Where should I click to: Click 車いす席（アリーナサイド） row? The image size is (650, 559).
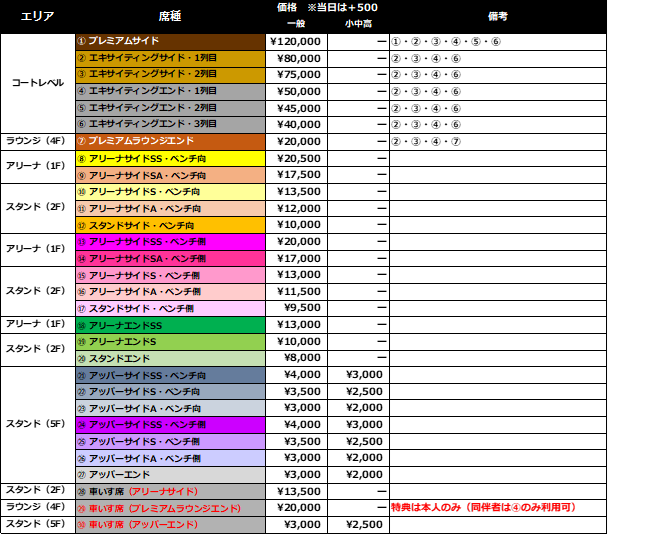[x=170, y=492]
